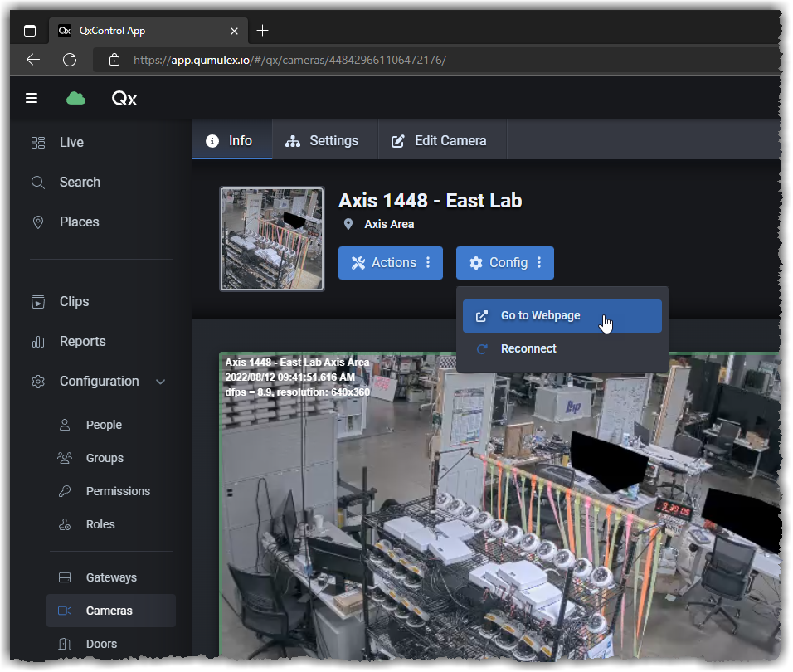Image resolution: width=793 pixels, height=672 pixels.
Task: Select Permissions under Configuration
Action: (118, 491)
